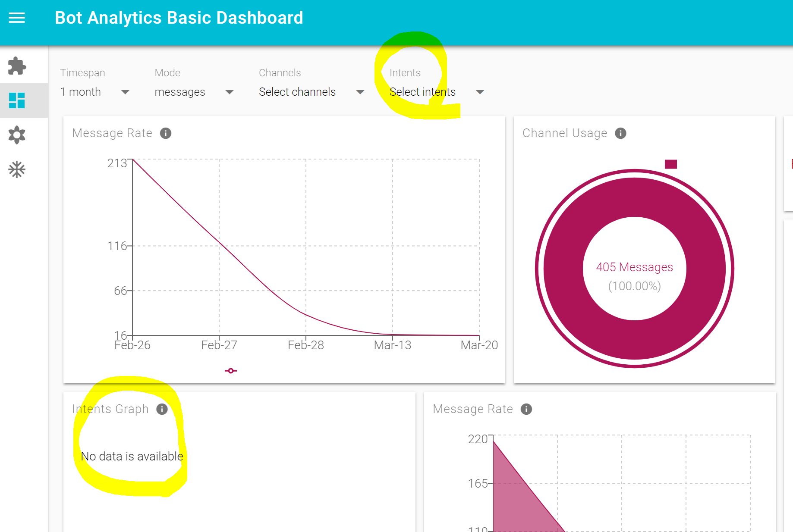
Task: Open the Mode dropdown showing messages
Action: tap(194, 92)
